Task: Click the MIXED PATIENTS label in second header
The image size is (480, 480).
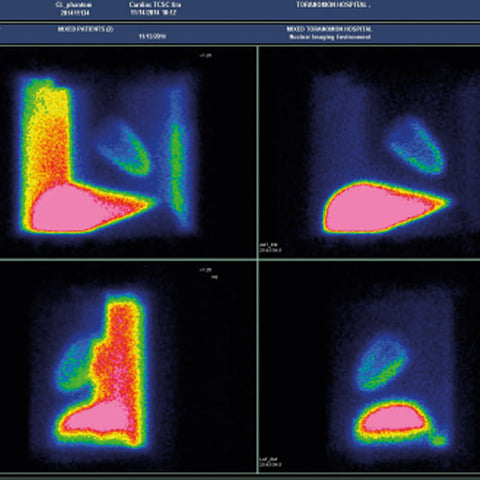Action: point(86,29)
